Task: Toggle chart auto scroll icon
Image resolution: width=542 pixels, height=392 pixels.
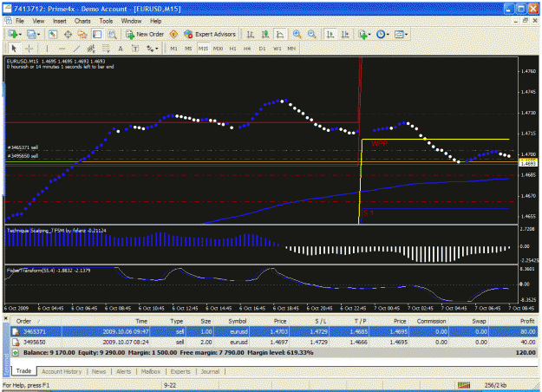Action: (330, 34)
